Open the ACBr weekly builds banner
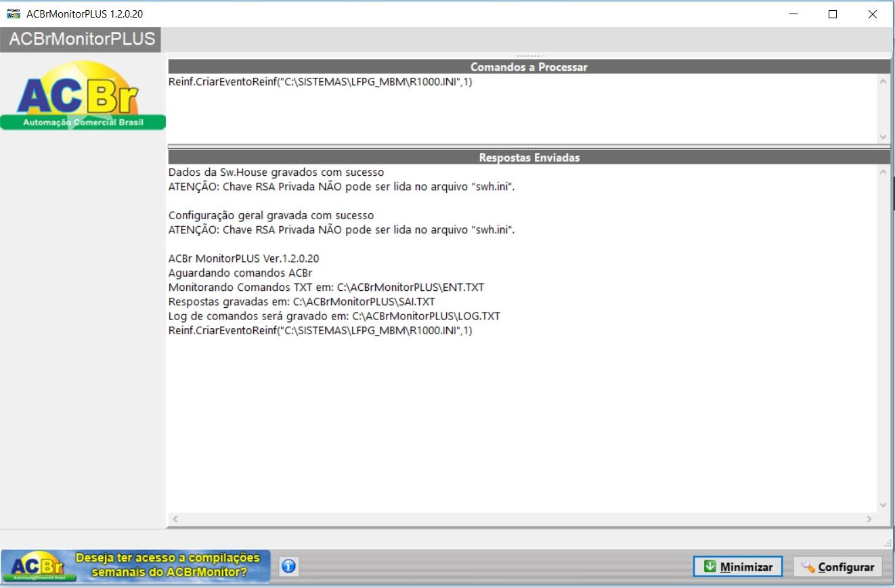This screenshot has height=588, width=895. pyautogui.click(x=135, y=566)
